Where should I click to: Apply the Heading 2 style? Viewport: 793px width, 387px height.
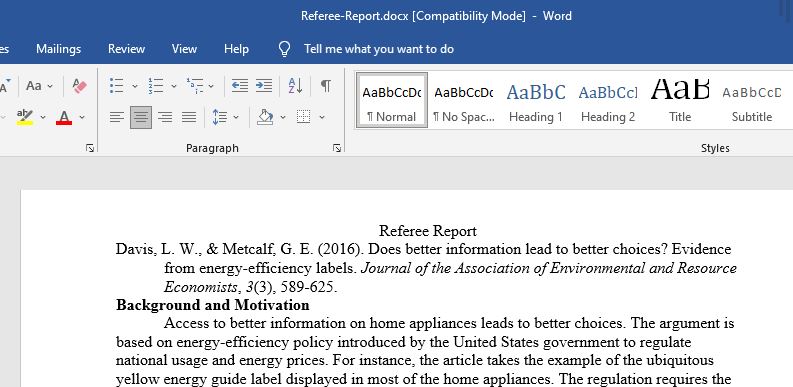(608, 100)
